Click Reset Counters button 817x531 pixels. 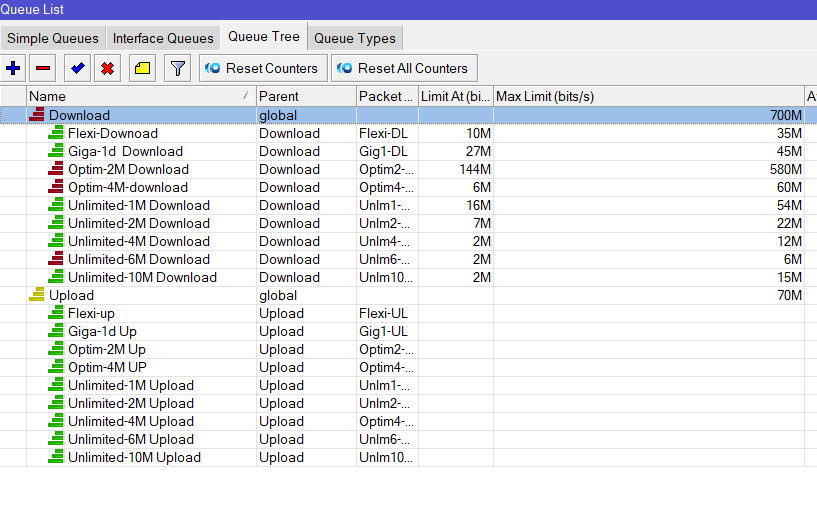point(263,68)
